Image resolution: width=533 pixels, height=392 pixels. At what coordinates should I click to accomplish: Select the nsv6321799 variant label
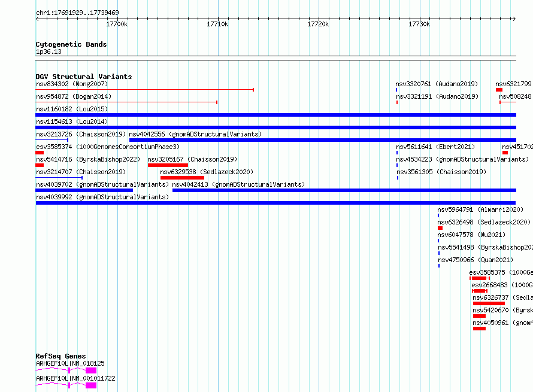click(513, 84)
